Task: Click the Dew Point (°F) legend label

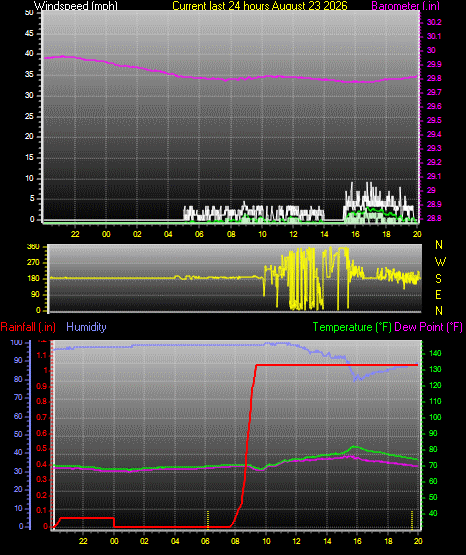Action: pyautogui.click(x=428, y=327)
